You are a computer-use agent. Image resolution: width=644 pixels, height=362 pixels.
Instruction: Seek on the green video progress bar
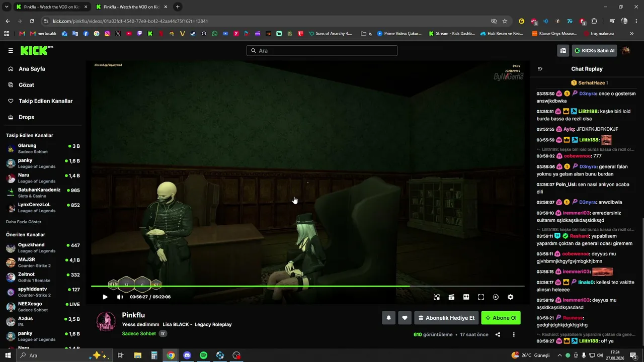pos(307,286)
